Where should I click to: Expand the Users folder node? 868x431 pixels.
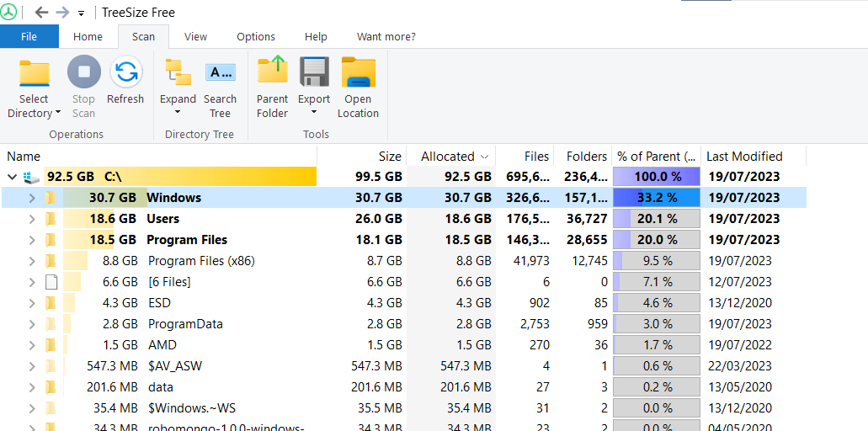coord(32,219)
